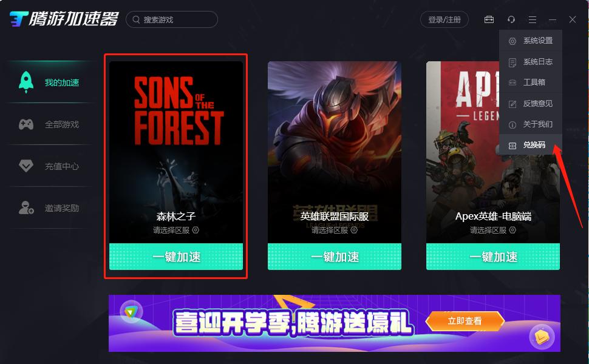589x364 pixels.
Task: Click the customer service headset icon
Action: pyautogui.click(x=511, y=19)
